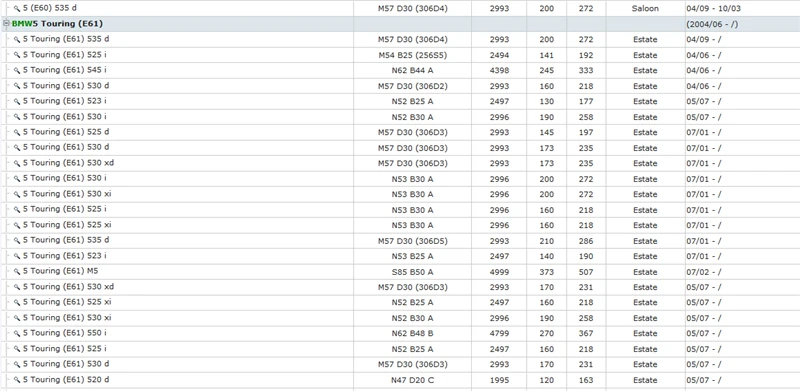Image resolution: width=800 pixels, height=391 pixels.
Task: Click engine code N47 D20 C
Action: click(412, 380)
